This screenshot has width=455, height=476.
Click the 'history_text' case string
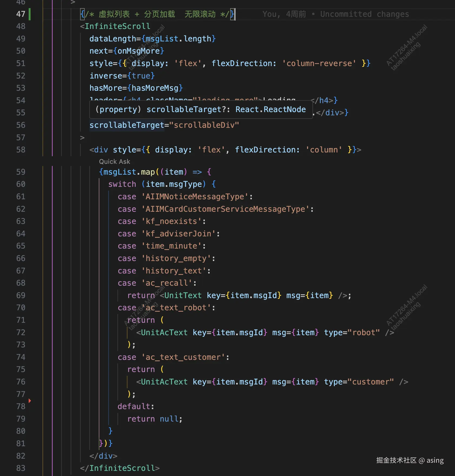point(174,271)
